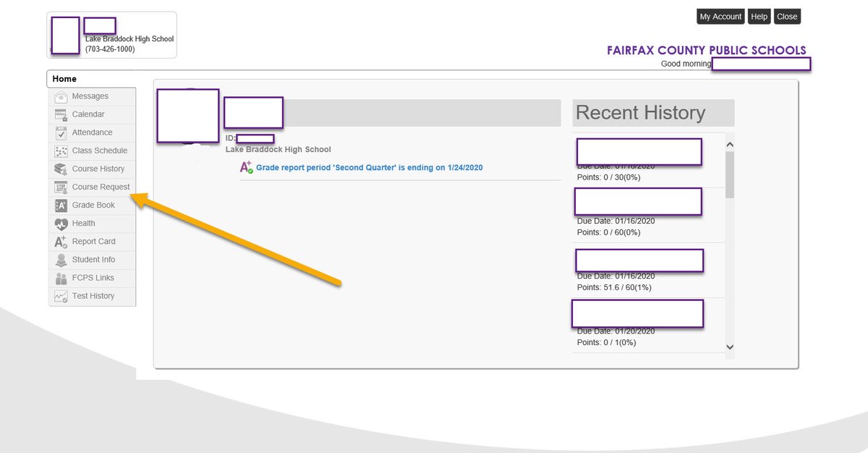Open FCPS Links in sidebar
Image resolution: width=868 pixels, height=453 pixels.
(92, 277)
